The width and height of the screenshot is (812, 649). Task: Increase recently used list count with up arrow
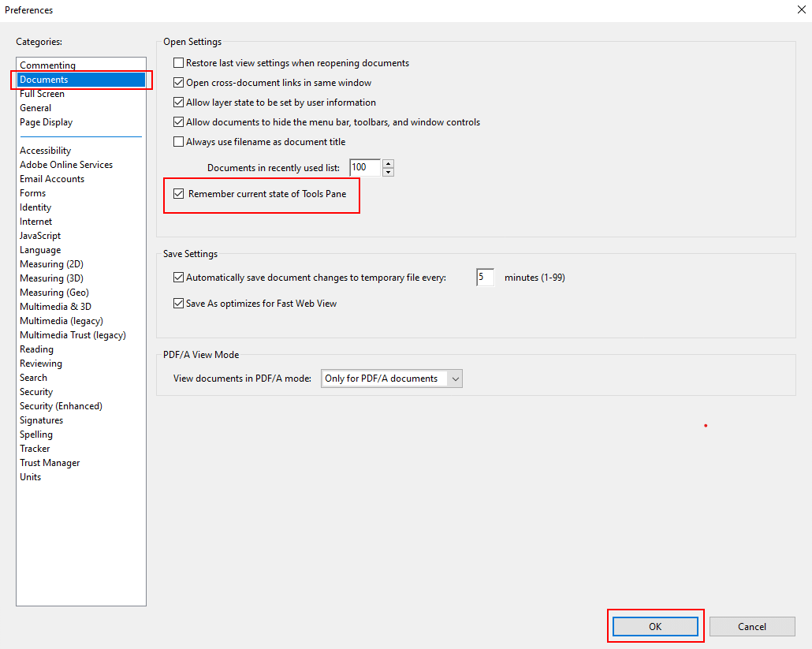coord(388,163)
